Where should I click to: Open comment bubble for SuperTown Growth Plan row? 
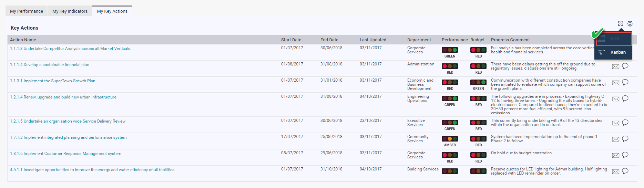coord(625,82)
